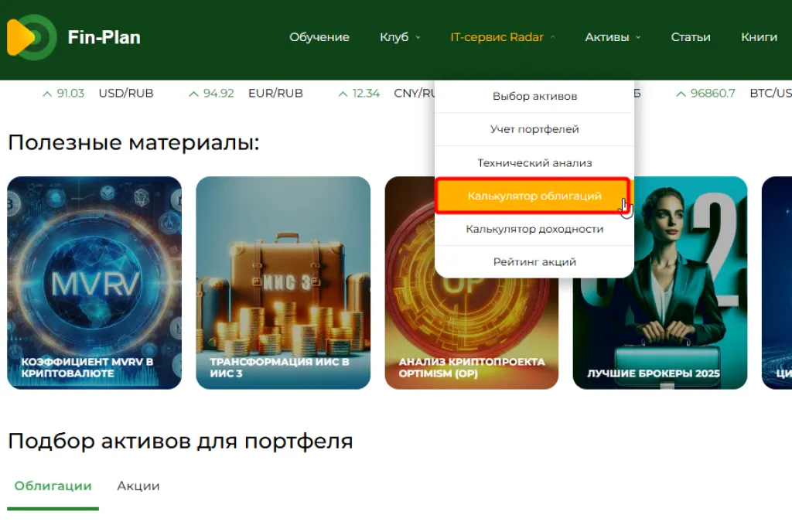Screen dimensions: 792x532
Task: Click the up arrow next to BTC/USD rate
Action: [681, 94]
